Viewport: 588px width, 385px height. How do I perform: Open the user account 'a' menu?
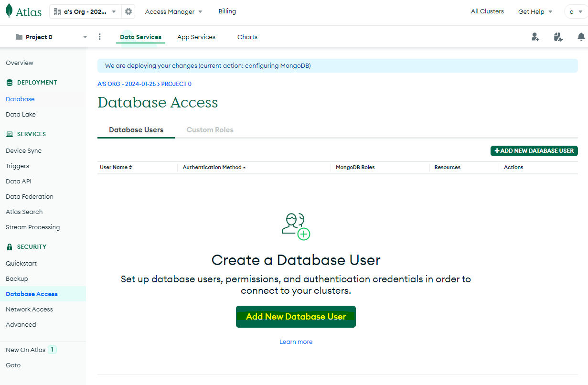576,11
